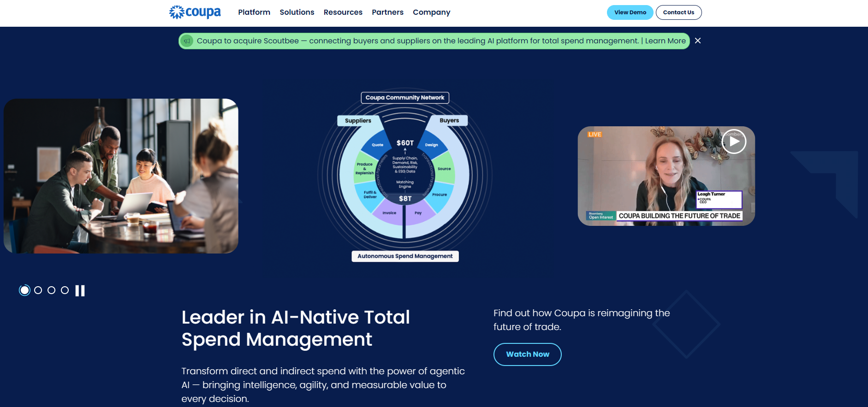Click the Procure segment of the wheel
The width and height of the screenshot is (868, 407).
(x=440, y=195)
